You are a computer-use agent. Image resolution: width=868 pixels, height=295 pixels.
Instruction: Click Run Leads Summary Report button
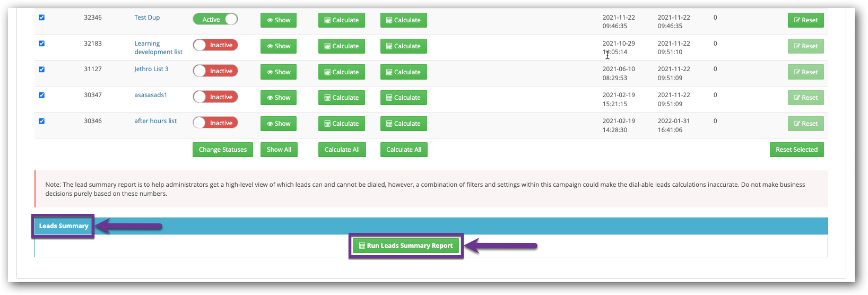click(406, 246)
